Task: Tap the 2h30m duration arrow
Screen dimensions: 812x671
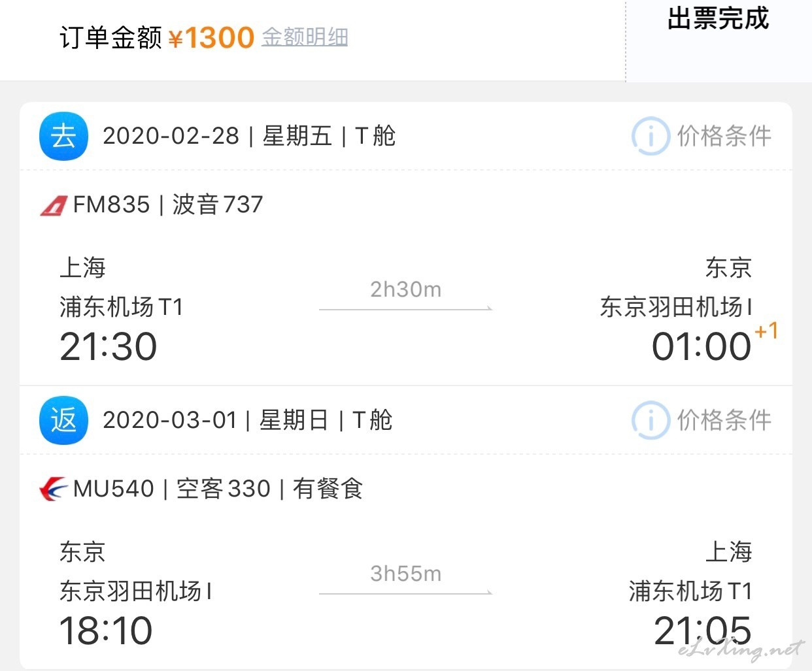Action: pyautogui.click(x=405, y=308)
